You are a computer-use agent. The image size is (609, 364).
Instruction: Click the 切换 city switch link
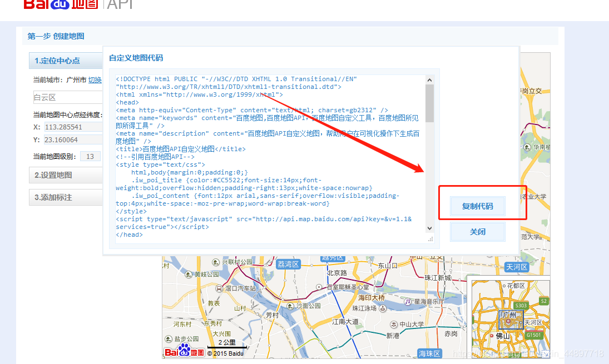click(95, 80)
